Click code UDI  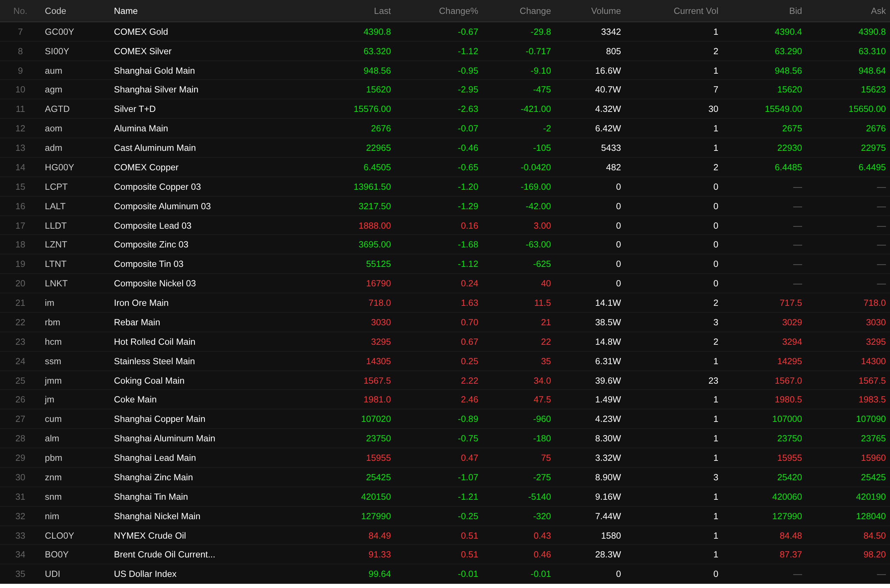[52, 575]
